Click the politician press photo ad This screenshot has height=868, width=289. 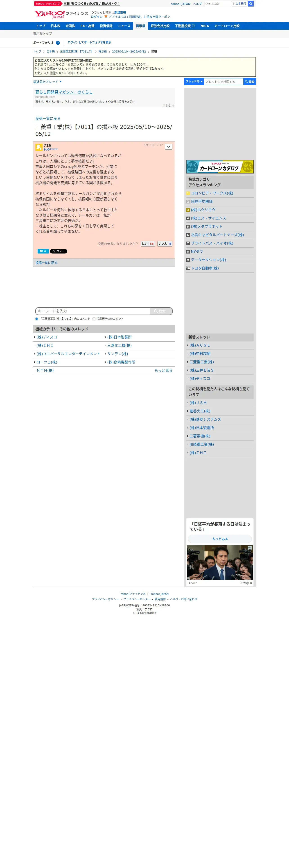pos(220,563)
